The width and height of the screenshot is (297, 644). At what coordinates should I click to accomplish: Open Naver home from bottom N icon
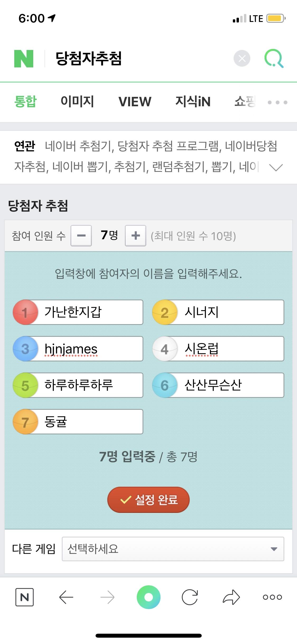pyautogui.click(x=25, y=597)
